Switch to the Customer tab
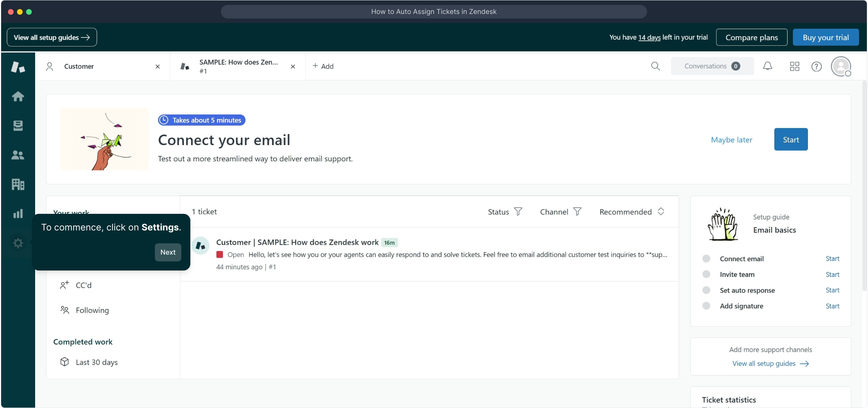The image size is (868, 408). click(x=79, y=66)
